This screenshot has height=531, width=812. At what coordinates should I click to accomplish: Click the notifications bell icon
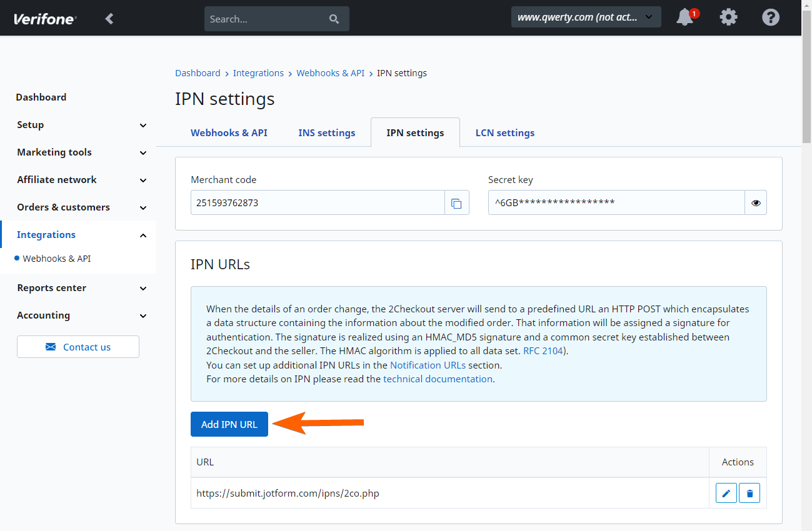(685, 17)
